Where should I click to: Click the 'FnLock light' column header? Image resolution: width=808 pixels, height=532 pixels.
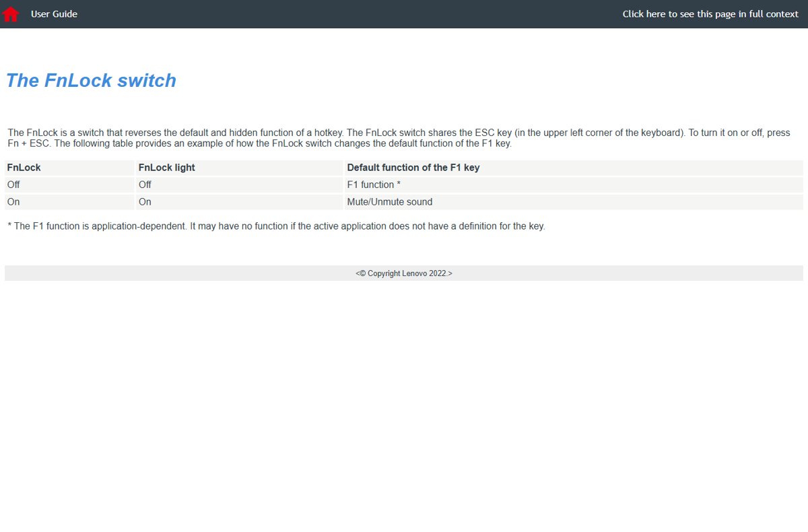[239, 168]
